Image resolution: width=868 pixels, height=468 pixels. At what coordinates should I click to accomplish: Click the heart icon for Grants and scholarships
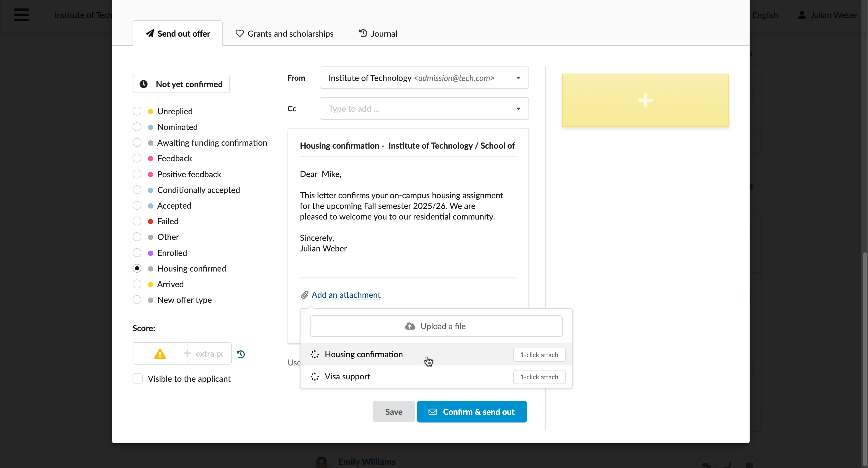239,33
